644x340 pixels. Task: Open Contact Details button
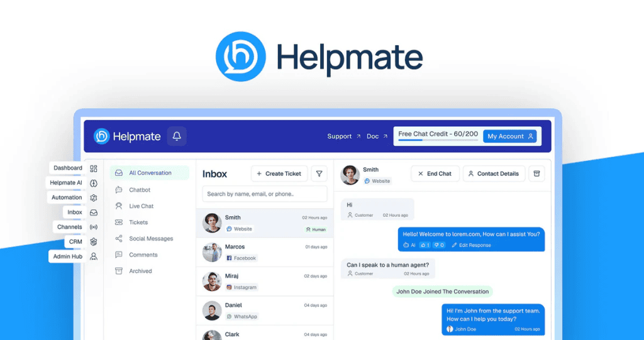pyautogui.click(x=494, y=173)
